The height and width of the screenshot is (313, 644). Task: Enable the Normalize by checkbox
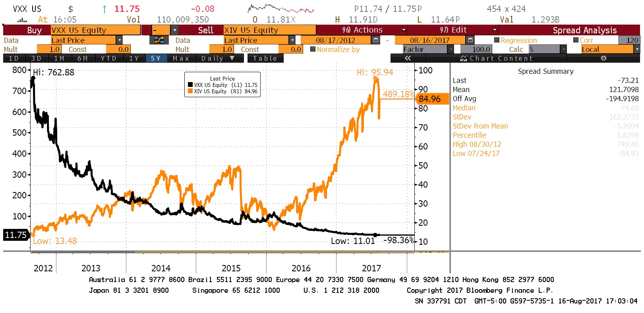tap(313, 49)
